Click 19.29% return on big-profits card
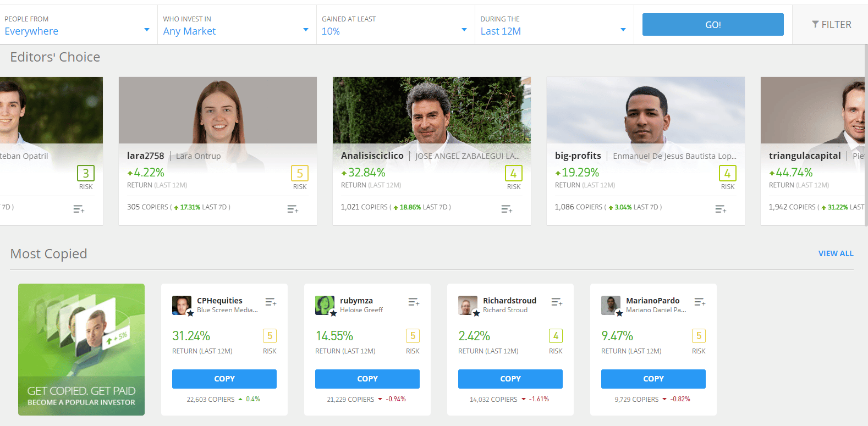Image resolution: width=868 pixels, height=426 pixels. click(x=577, y=173)
